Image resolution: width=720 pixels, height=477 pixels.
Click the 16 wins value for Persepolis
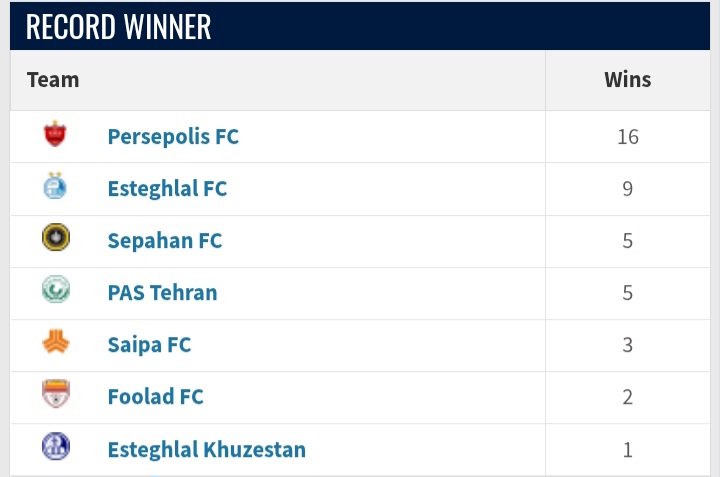(628, 137)
